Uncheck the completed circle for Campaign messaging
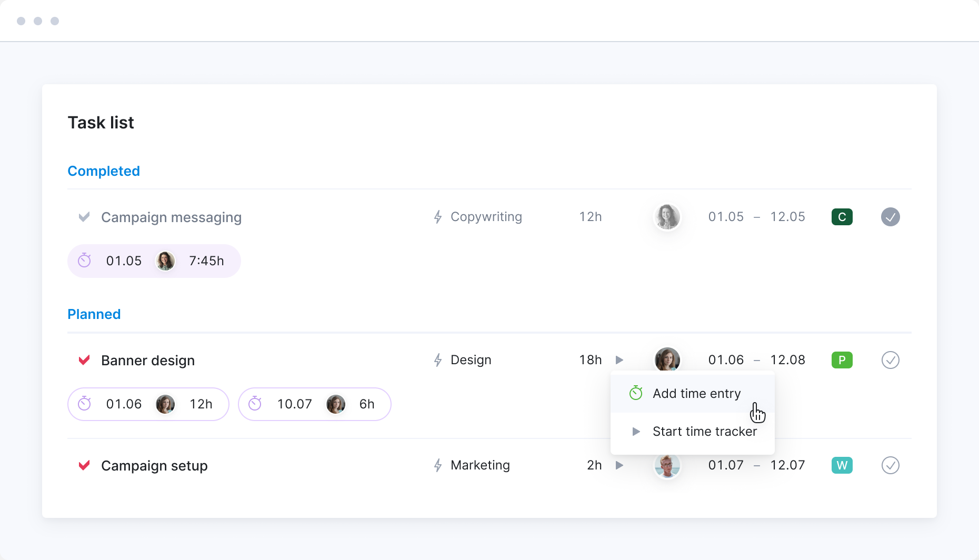 coord(891,217)
